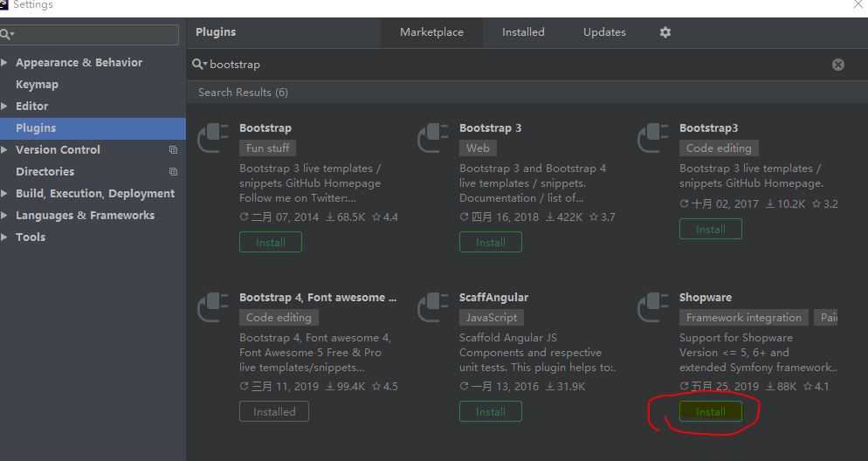The image size is (868, 461).
Task: Expand Languages & Frameworks section
Action: pos(3,216)
